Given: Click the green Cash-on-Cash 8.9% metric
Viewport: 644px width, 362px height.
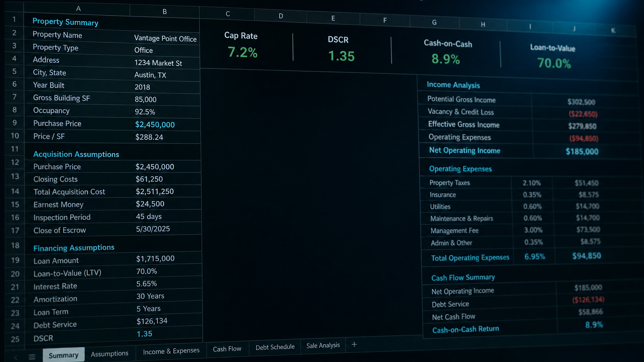Looking at the screenshot, I should pyautogui.click(x=446, y=59).
